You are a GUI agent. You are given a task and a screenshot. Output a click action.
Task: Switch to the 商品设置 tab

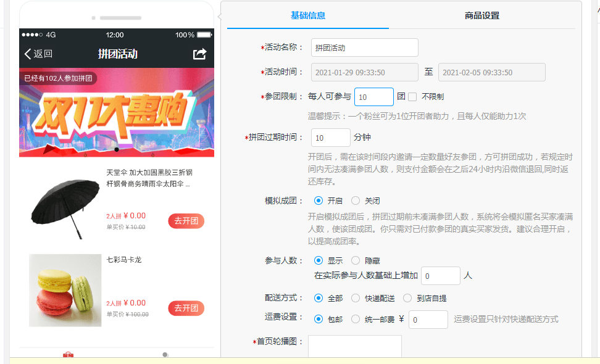(481, 16)
